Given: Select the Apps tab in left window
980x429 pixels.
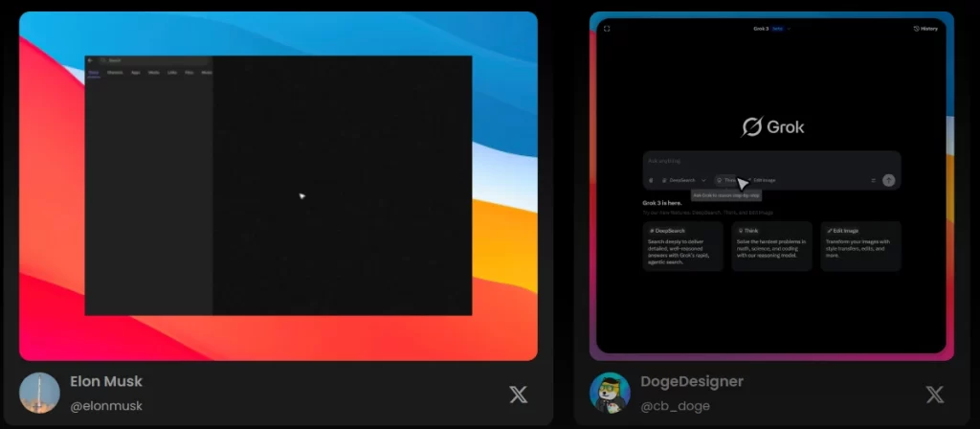Looking at the screenshot, I should pos(135,72).
